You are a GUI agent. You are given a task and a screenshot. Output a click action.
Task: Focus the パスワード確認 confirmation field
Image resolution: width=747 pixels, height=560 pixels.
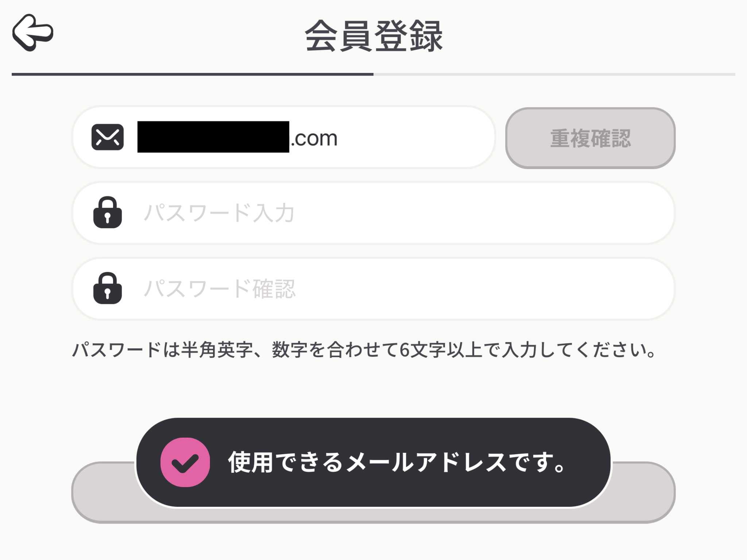point(373,289)
